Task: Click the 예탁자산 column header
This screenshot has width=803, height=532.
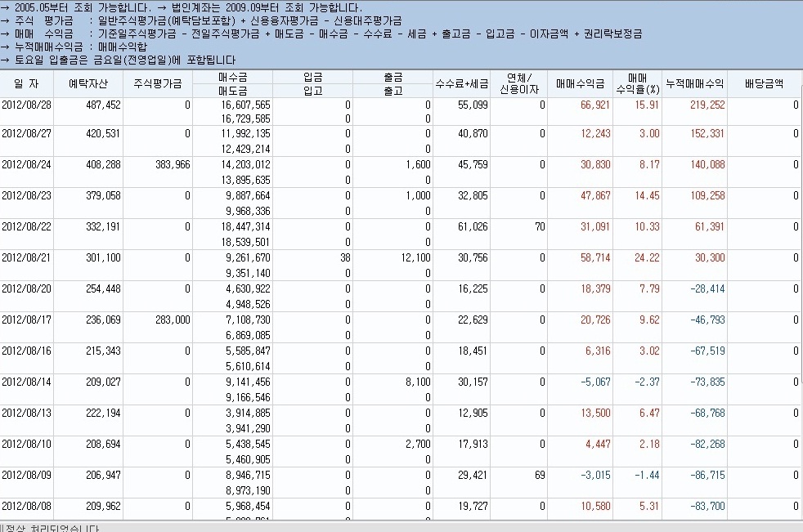Action: pos(88,83)
